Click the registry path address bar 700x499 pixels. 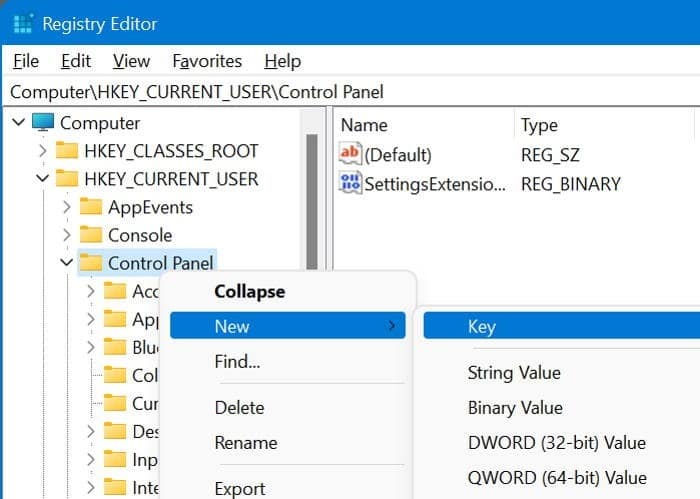353,92
